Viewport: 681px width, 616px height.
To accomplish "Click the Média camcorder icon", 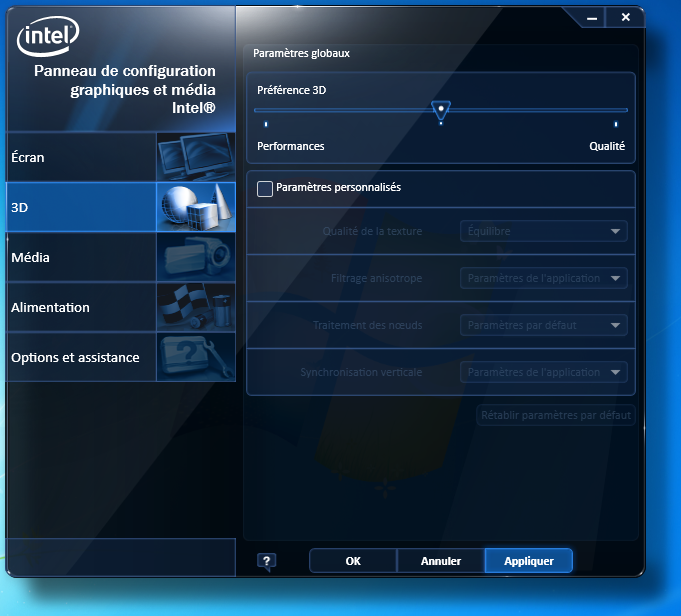I will (x=196, y=257).
